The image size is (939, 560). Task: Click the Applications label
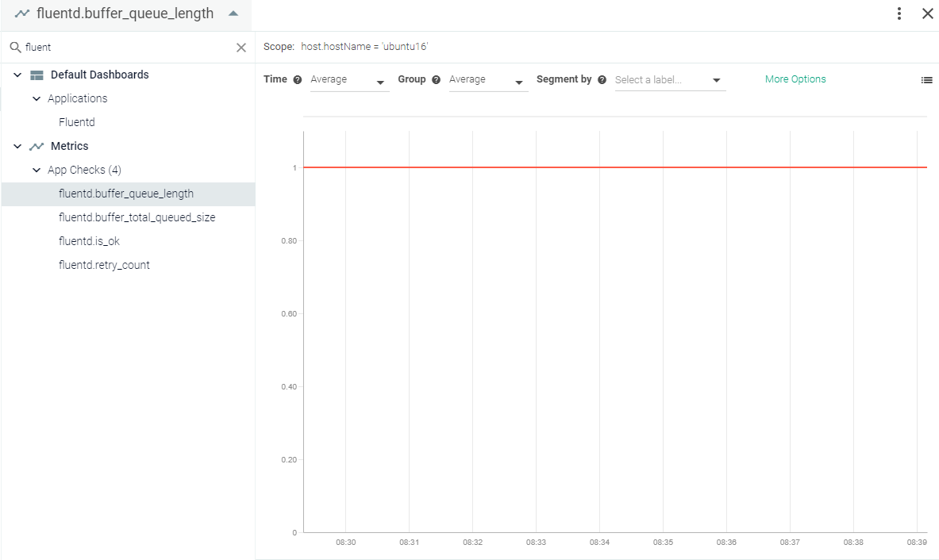[x=78, y=98]
